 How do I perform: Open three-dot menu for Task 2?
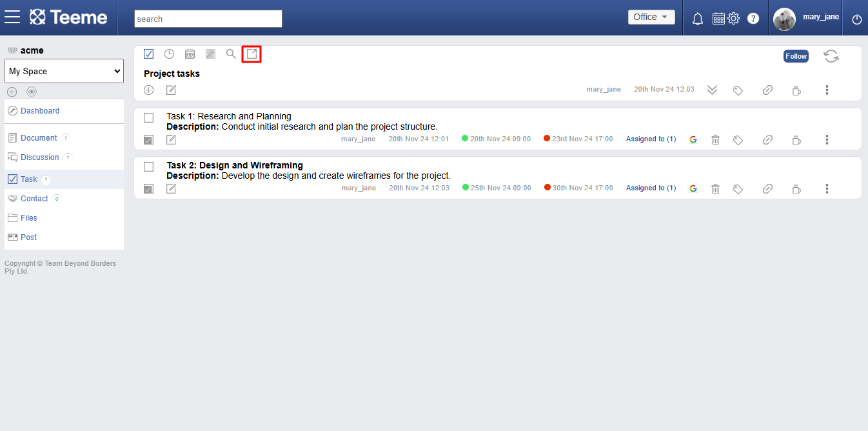827,188
